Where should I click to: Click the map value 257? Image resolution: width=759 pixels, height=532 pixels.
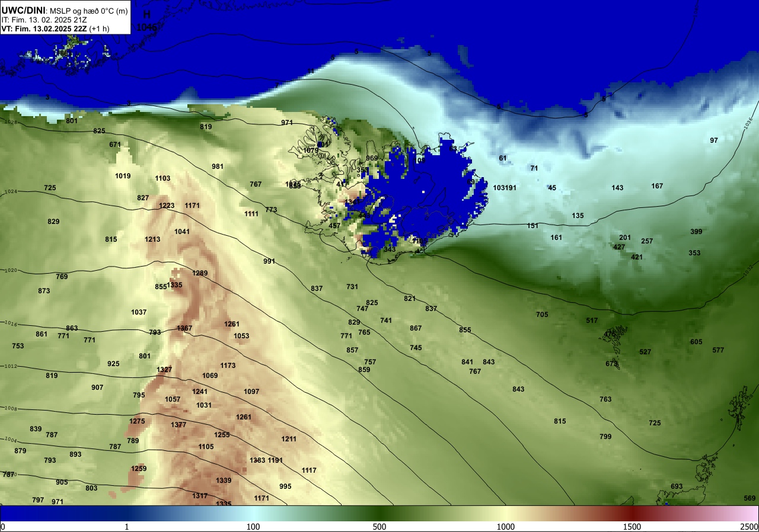(647, 241)
